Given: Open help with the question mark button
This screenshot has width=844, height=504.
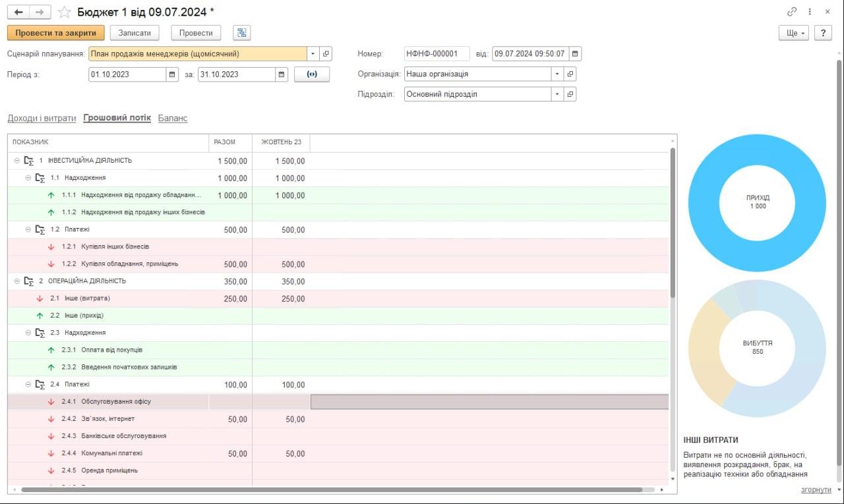Looking at the screenshot, I should [823, 33].
